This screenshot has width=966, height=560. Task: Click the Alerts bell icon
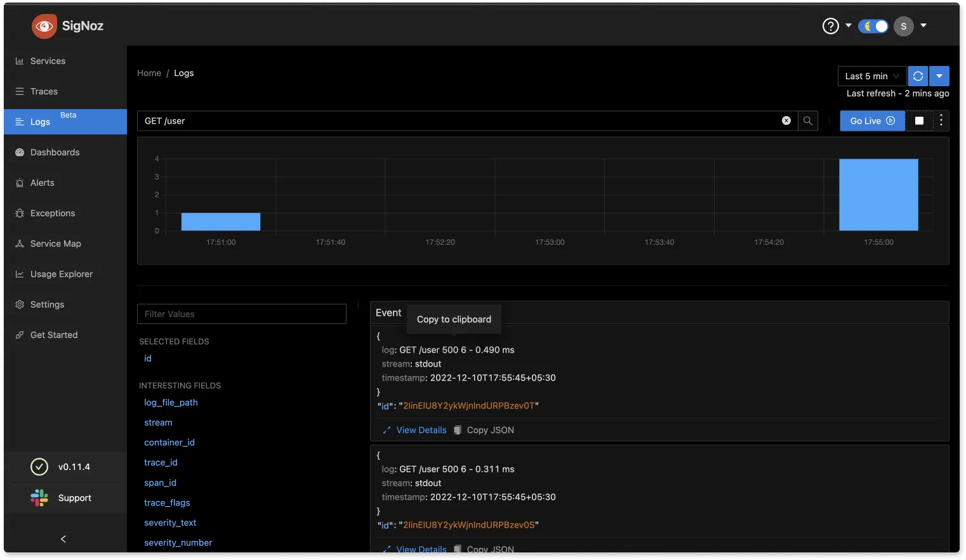pyautogui.click(x=20, y=183)
